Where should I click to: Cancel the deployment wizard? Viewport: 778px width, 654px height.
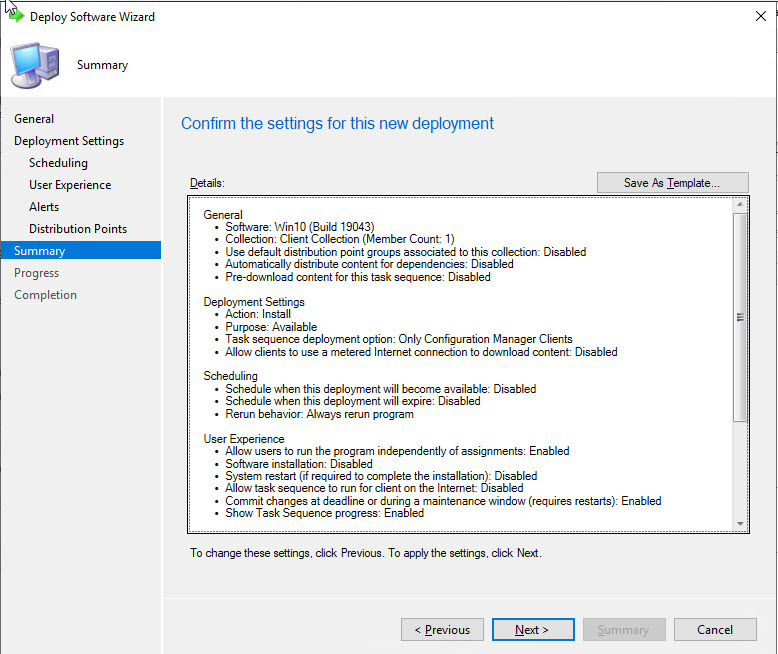click(x=715, y=630)
